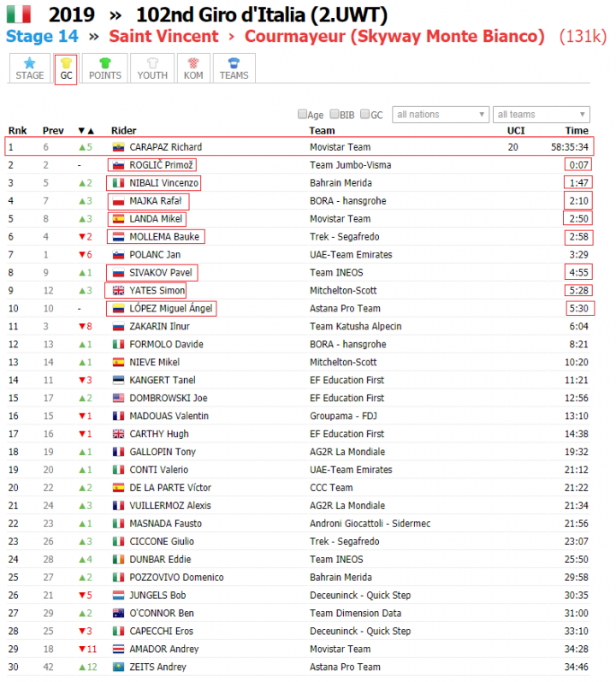Click the Ireland flag beside DUNBAR Eddie

(118, 560)
